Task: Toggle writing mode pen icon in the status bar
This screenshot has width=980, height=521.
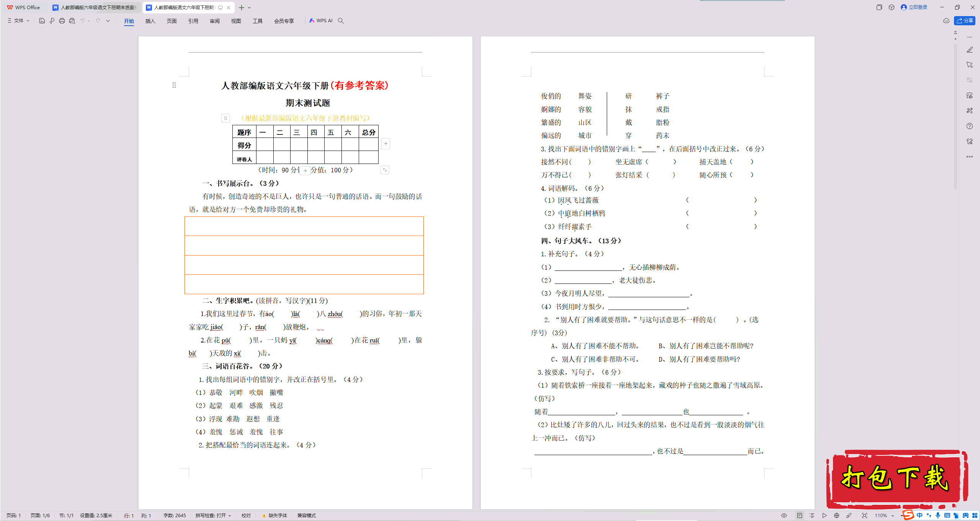Action: [849, 516]
